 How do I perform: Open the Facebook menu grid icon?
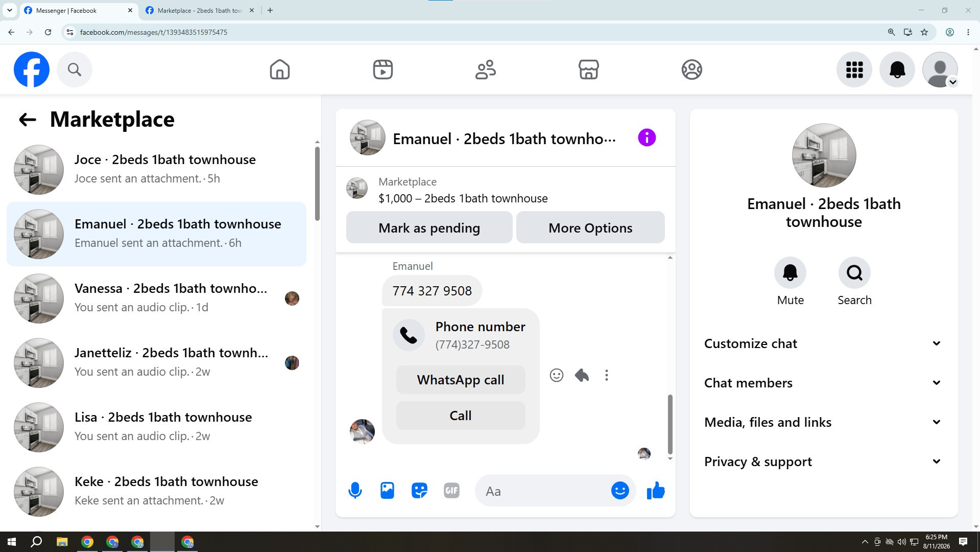tap(854, 70)
